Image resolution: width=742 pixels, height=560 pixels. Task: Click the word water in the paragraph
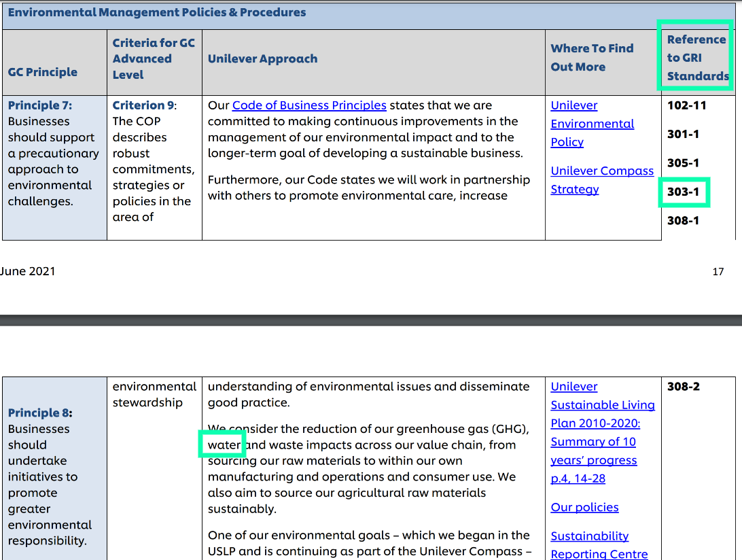coord(224,445)
